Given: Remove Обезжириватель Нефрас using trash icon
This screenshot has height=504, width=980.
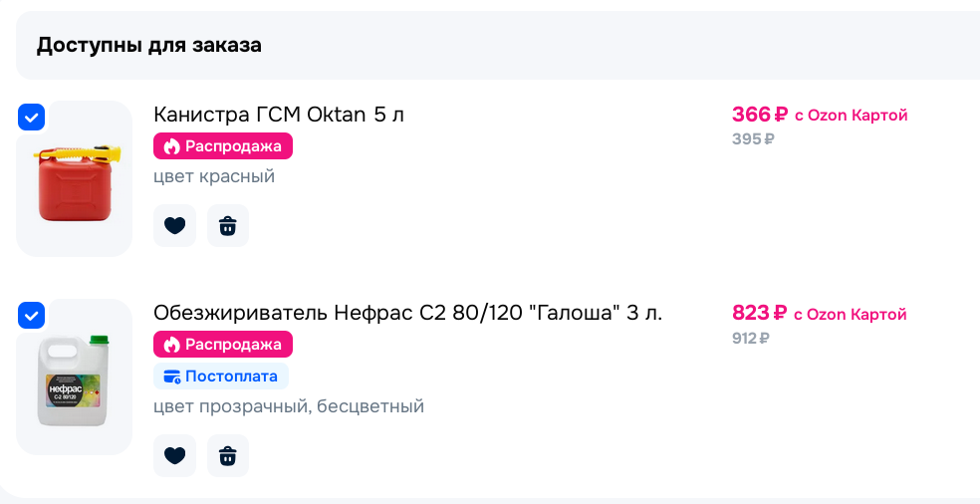Looking at the screenshot, I should [228, 456].
